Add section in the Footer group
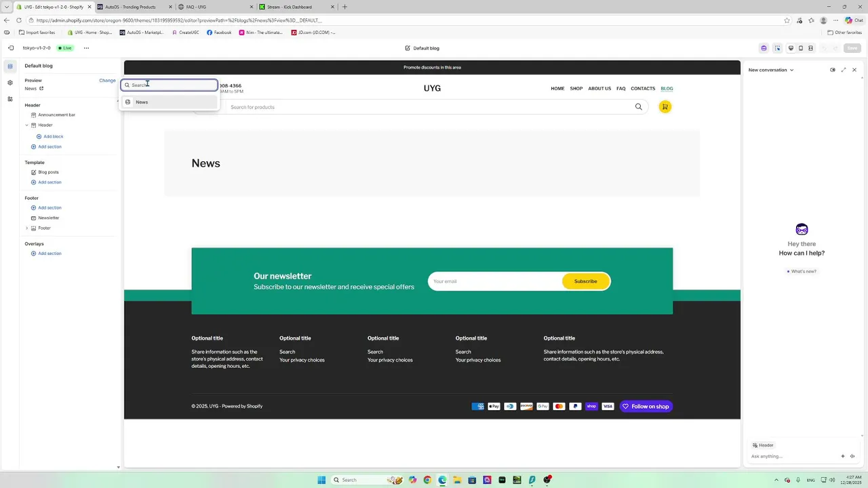 click(46, 208)
